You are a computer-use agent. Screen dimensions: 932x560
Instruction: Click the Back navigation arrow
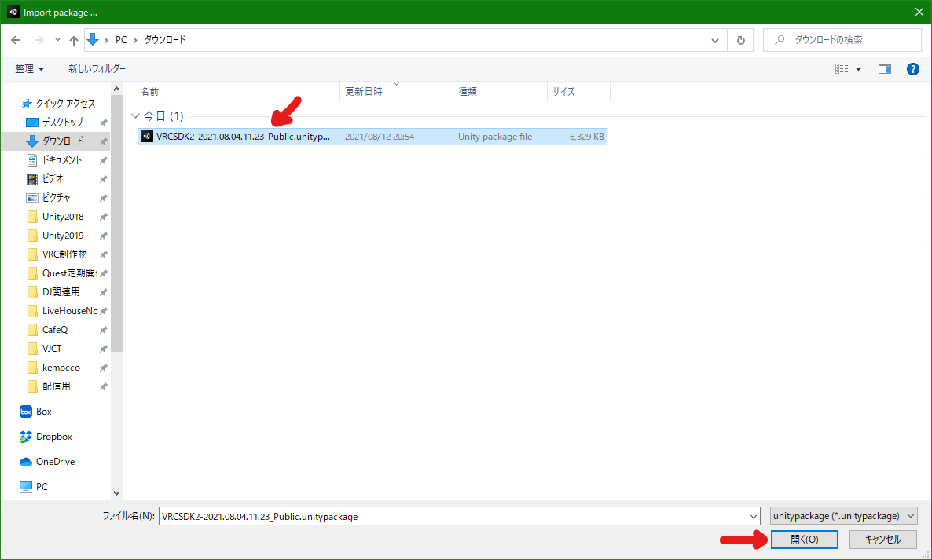click(16, 40)
